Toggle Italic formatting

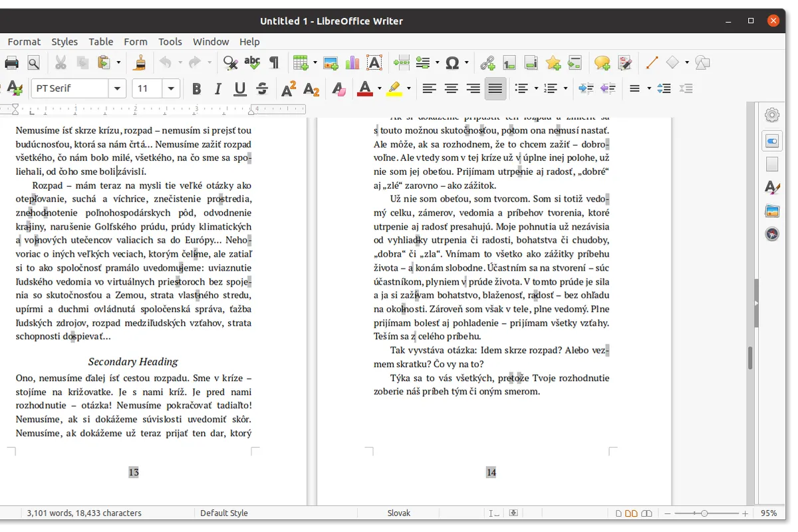[217, 88]
